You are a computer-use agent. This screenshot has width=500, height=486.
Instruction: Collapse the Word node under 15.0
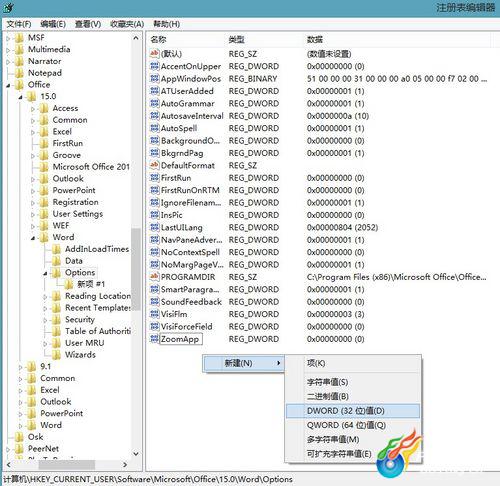tap(33, 238)
